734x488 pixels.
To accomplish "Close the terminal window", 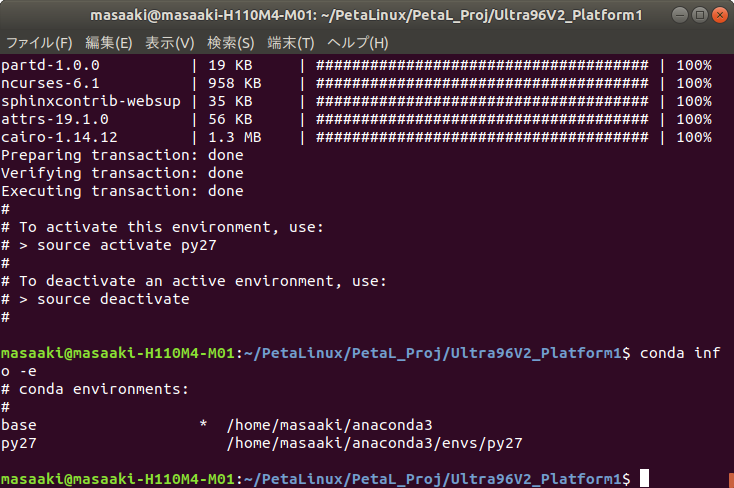I will tap(719, 15).
